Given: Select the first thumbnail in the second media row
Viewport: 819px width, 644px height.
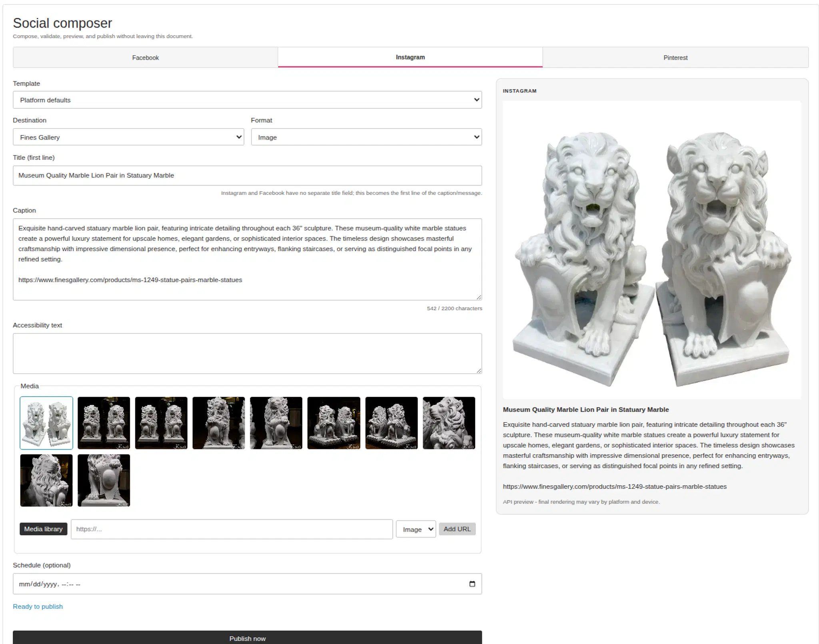Looking at the screenshot, I should [x=46, y=481].
